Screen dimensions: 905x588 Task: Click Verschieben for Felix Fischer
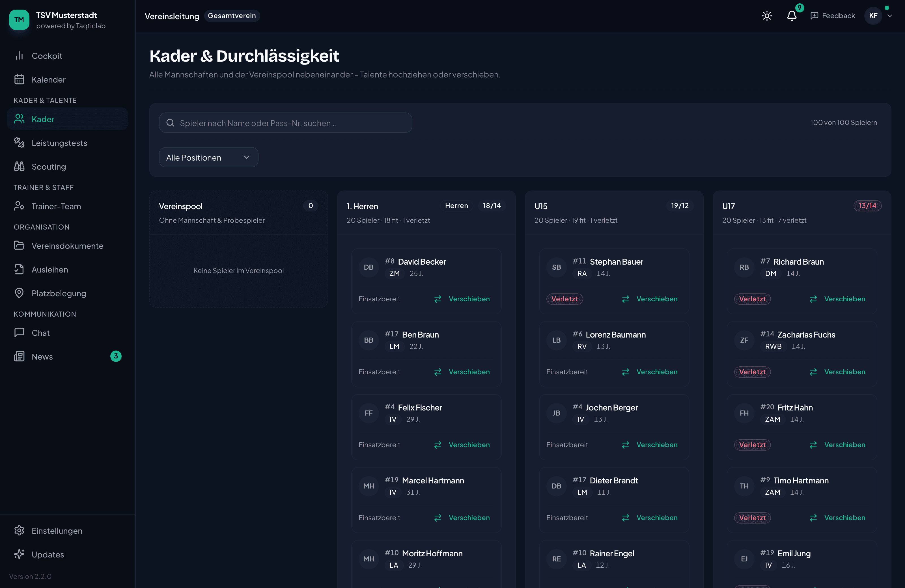[x=462, y=445]
